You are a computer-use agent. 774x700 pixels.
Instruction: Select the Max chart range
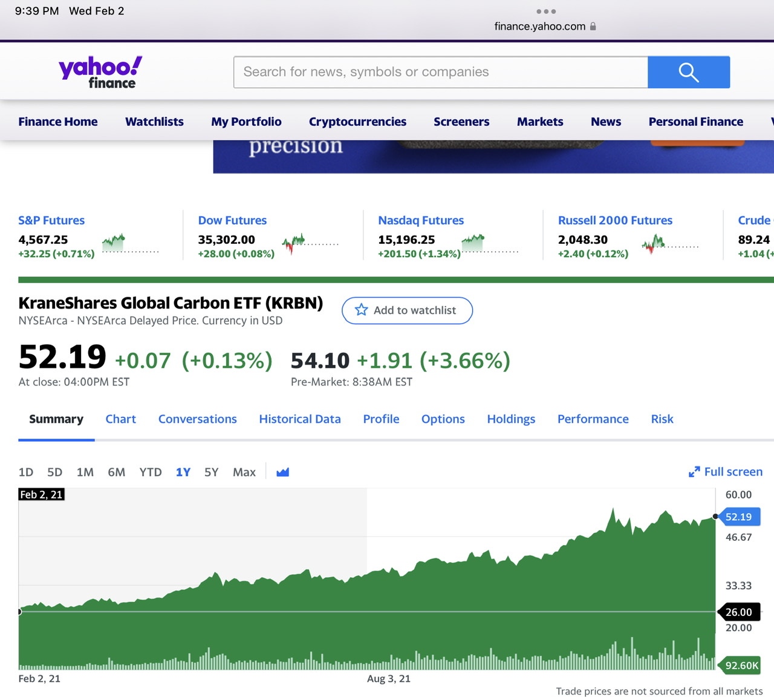click(244, 472)
